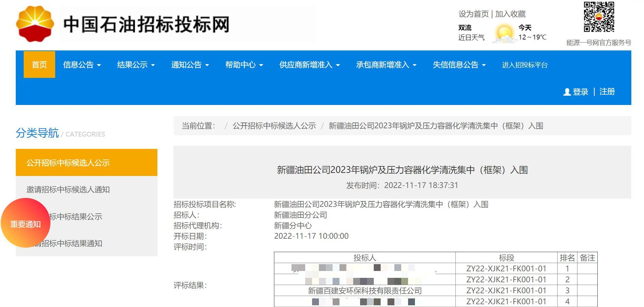The image size is (644, 307).
Task: Click the QR code image
Action: [x=599, y=17]
